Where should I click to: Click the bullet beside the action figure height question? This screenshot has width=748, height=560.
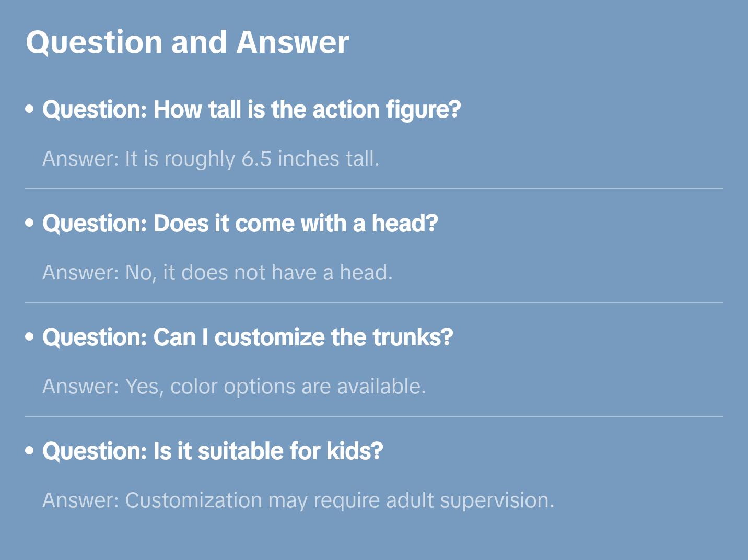pos(30,110)
